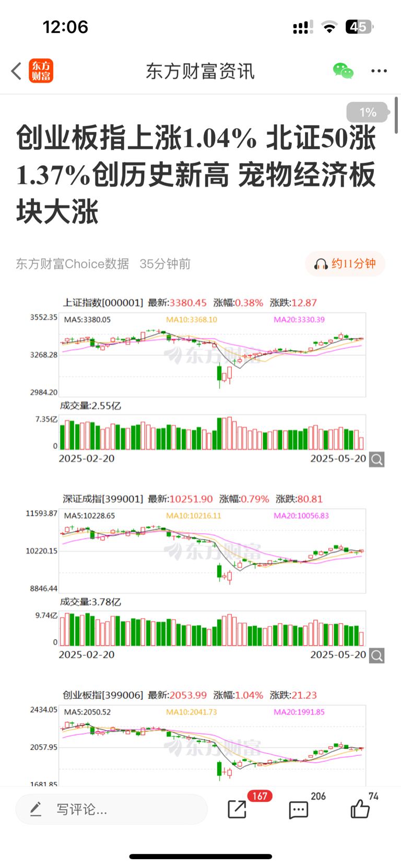Tap the iOS home indicator bar
Image resolution: width=401 pixels, height=868 pixels.
[x=200, y=857]
